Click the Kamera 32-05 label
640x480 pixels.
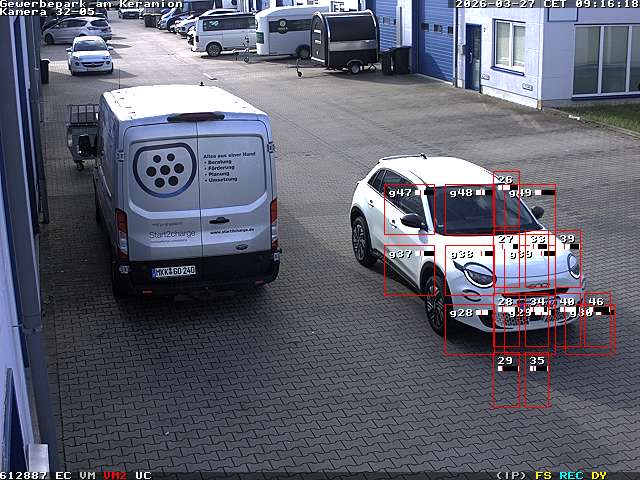[x=47, y=12]
